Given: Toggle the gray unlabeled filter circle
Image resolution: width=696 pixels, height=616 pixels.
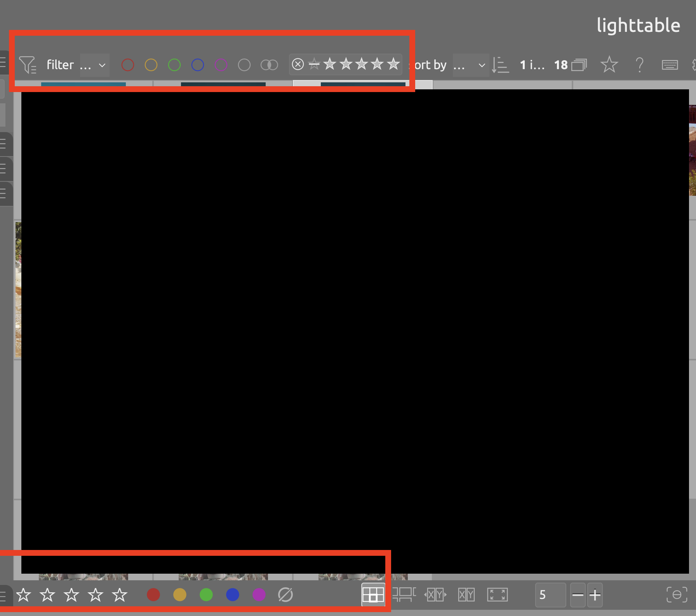Looking at the screenshot, I should (x=244, y=65).
